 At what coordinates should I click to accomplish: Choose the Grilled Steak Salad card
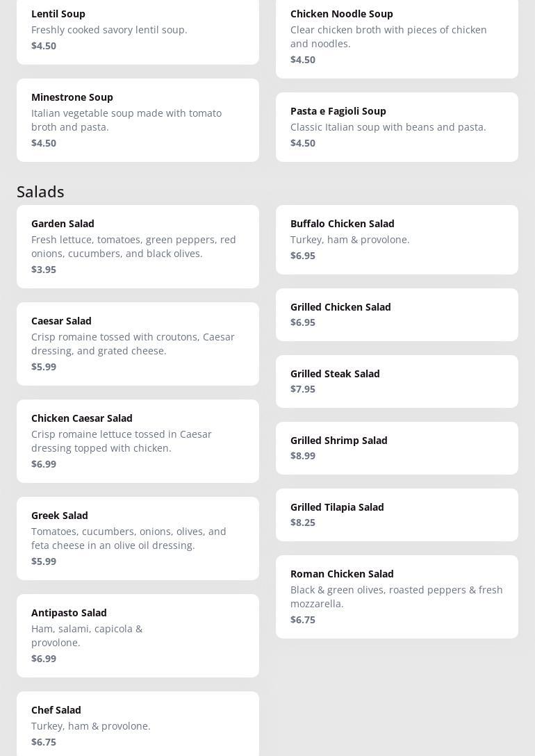click(x=397, y=381)
